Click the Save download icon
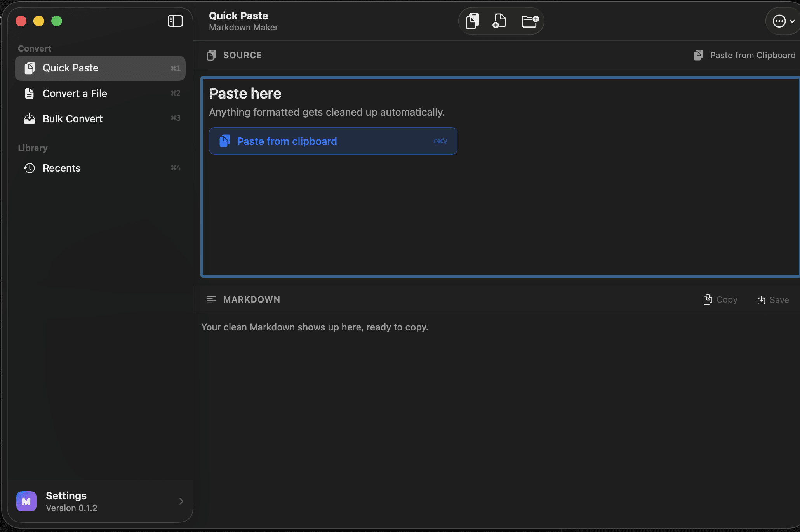 [761, 300]
